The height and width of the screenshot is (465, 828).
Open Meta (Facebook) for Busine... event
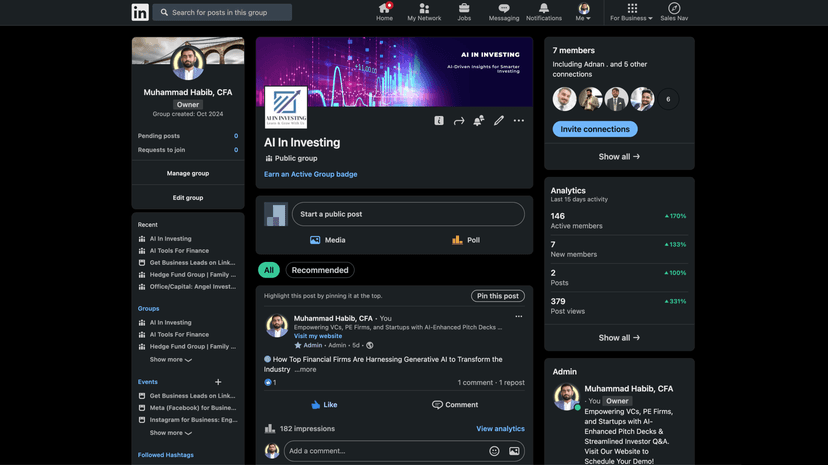coord(193,408)
